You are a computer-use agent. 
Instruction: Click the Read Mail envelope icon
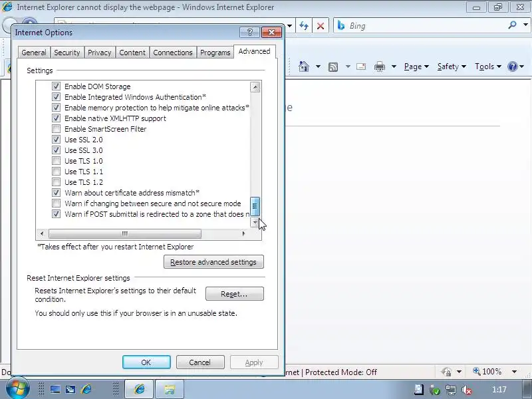click(x=361, y=66)
